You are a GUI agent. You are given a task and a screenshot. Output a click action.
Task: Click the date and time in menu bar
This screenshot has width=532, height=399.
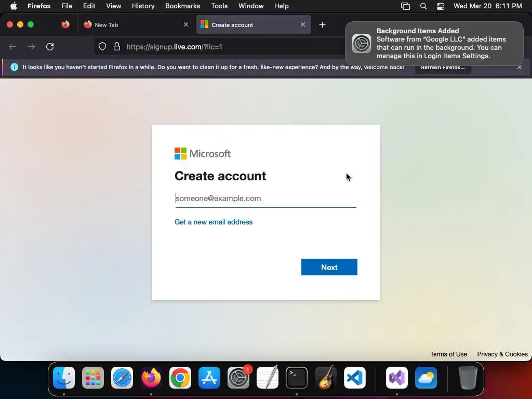[x=487, y=6]
